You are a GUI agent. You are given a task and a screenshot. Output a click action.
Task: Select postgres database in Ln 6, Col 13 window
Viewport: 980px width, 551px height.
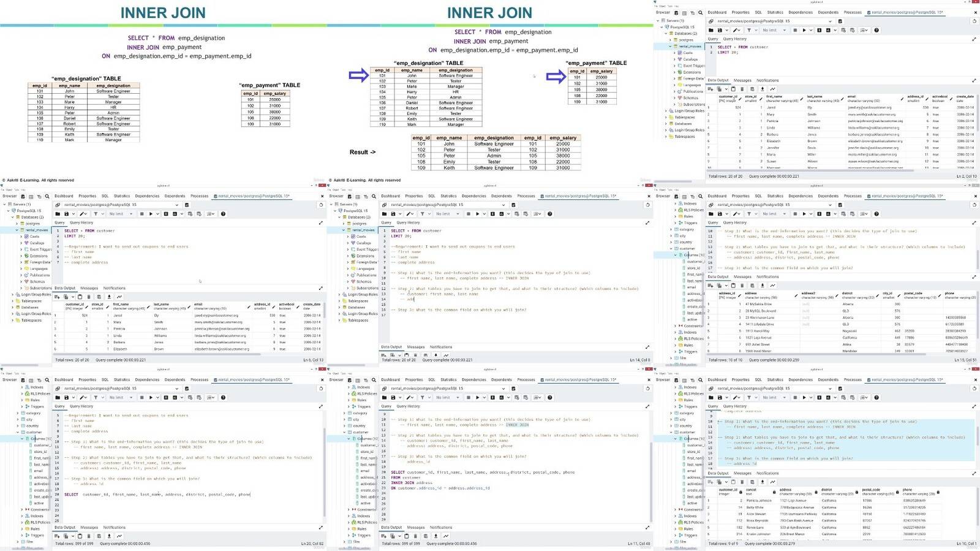(x=32, y=224)
